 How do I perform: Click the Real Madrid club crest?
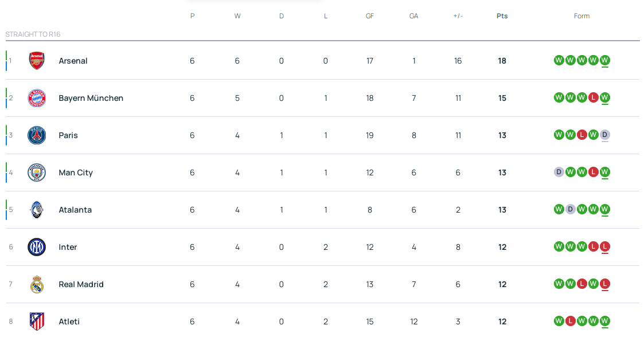tap(37, 284)
